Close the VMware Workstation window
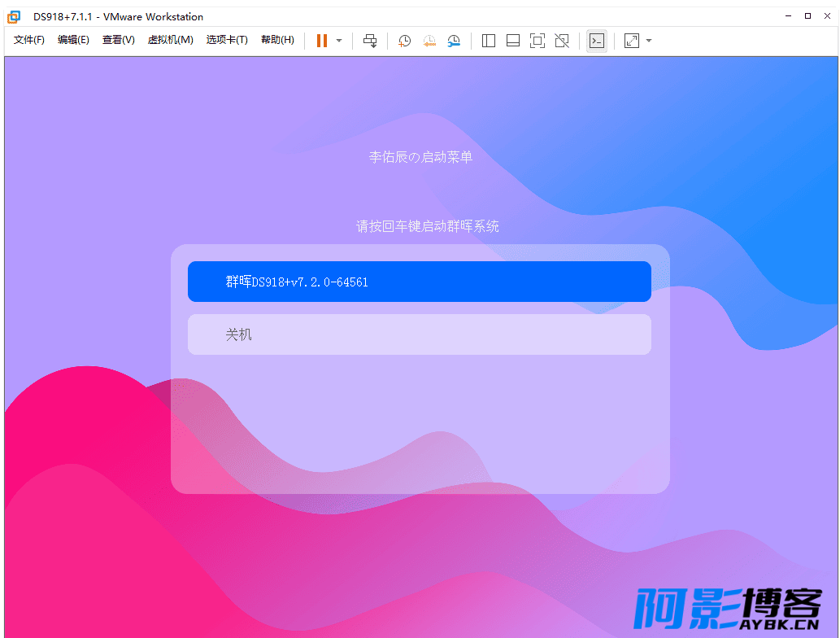Viewport: 840px width, 638px height. pyautogui.click(x=827, y=16)
